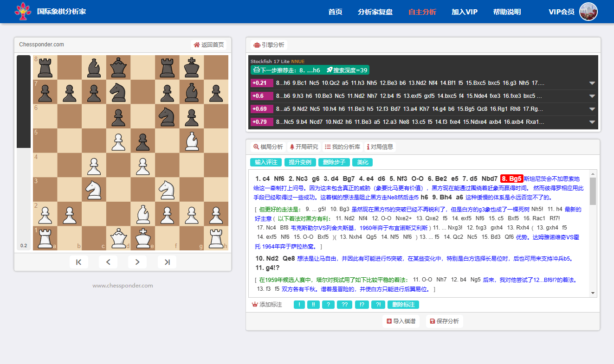Open 加入VIP menu item
Image resolution: width=614 pixels, height=364 pixels.
pyautogui.click(x=465, y=12)
